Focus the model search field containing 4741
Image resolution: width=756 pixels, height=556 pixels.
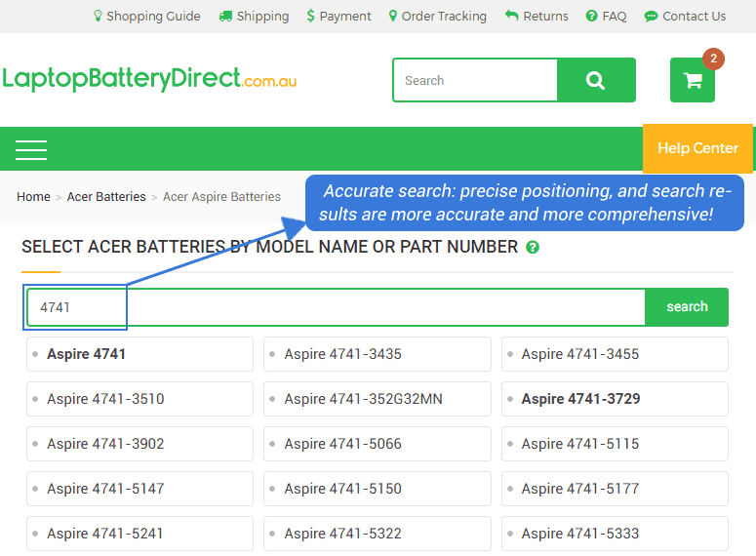pyautogui.click(x=336, y=307)
